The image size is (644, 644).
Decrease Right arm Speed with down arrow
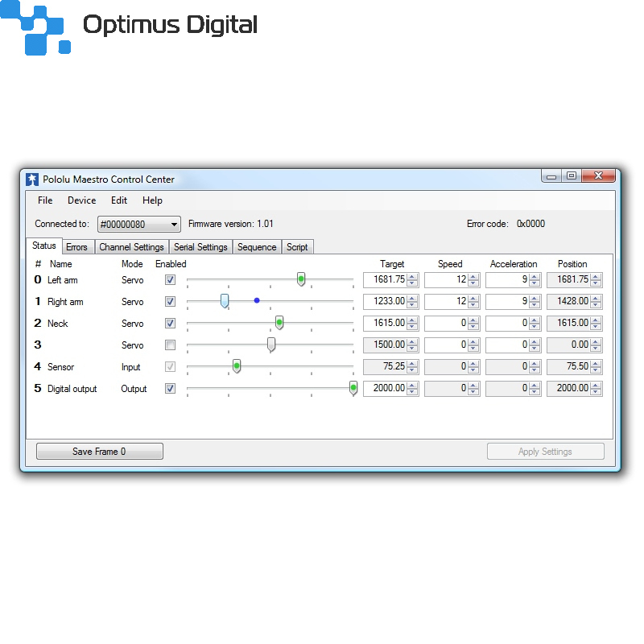473,305
